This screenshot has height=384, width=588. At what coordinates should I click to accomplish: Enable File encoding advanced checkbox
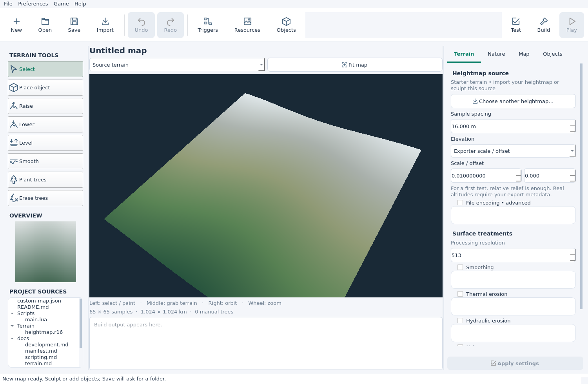(460, 203)
